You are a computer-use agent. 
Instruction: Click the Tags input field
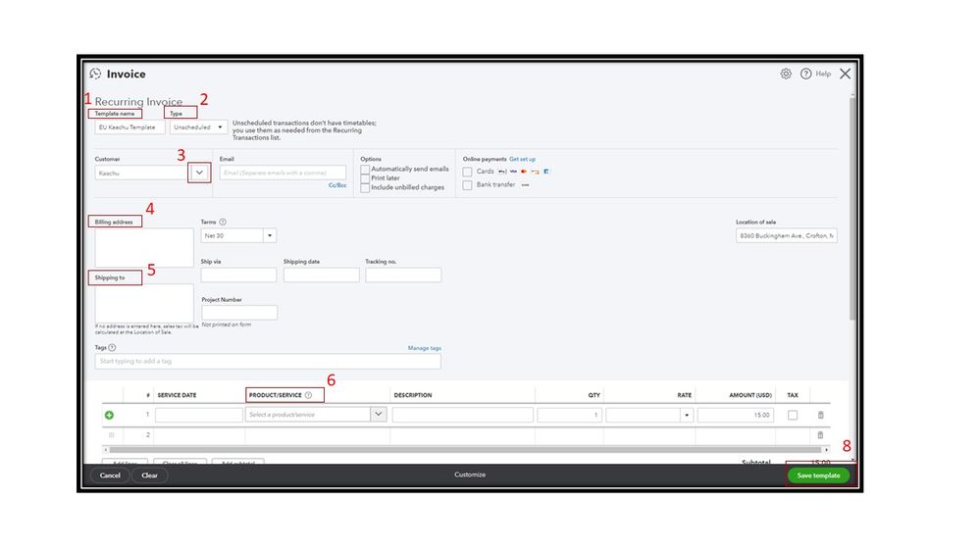point(268,361)
